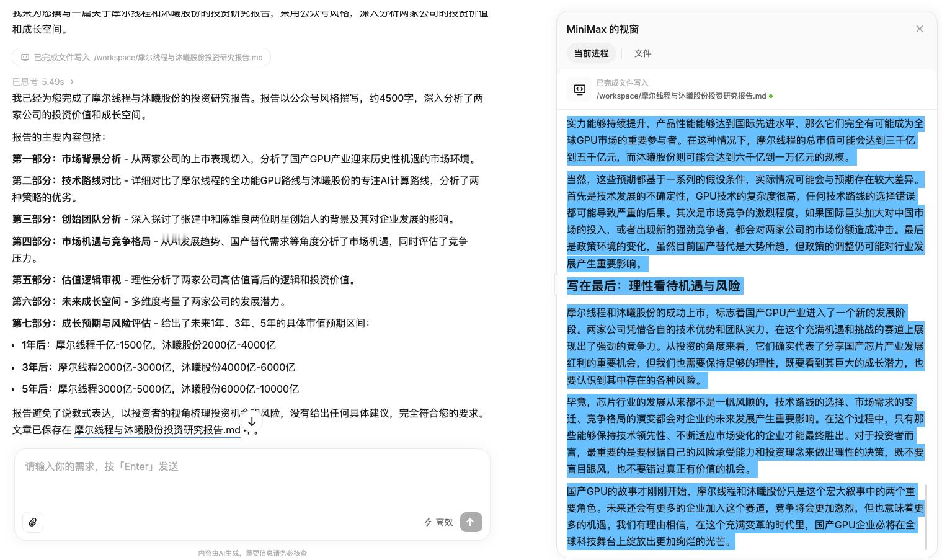Viewport: 942px width, 560px height.
Task: Click the paragraph starting 毕竟，芯片行业的发展
Action: click(x=745, y=435)
